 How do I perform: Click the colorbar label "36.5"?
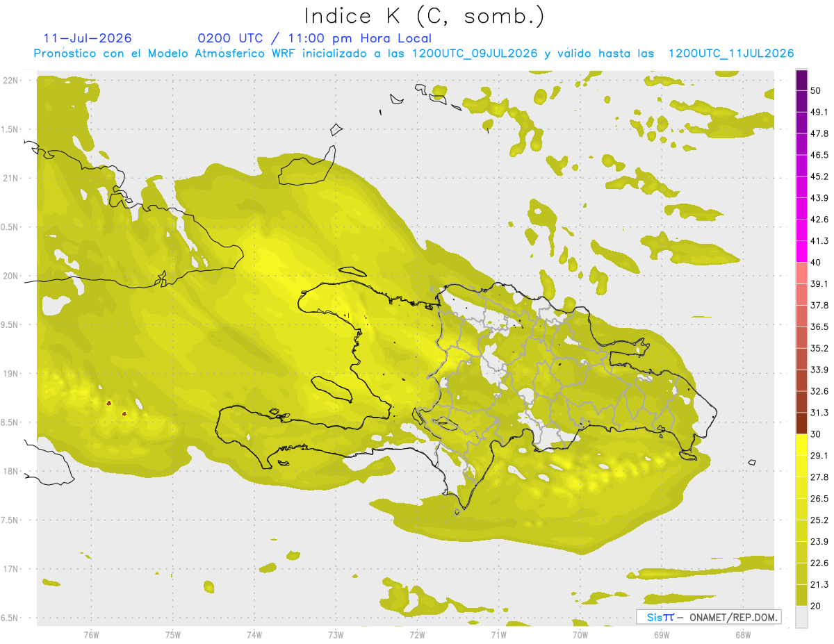point(819,327)
